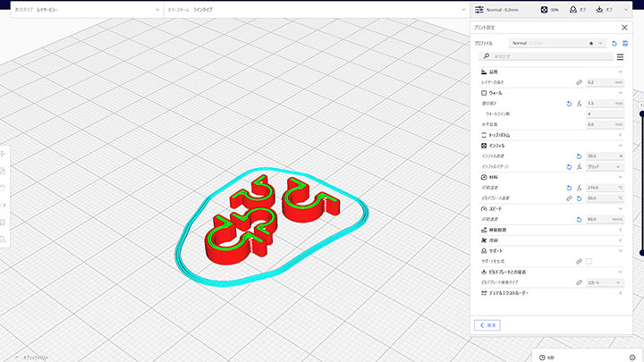Image resolution: width=644 pixels, height=362 pixels.
Task: Edit the wall line count field 4
Action: (x=605, y=114)
